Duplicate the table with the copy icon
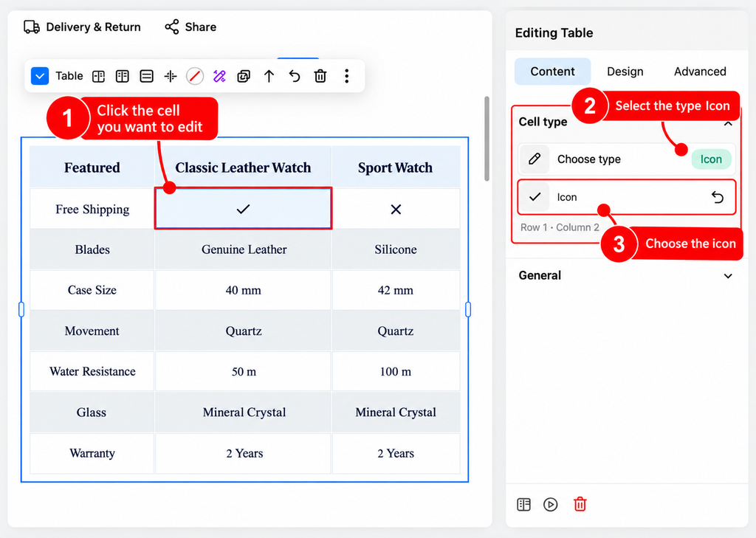This screenshot has height=538, width=756. 244,76
